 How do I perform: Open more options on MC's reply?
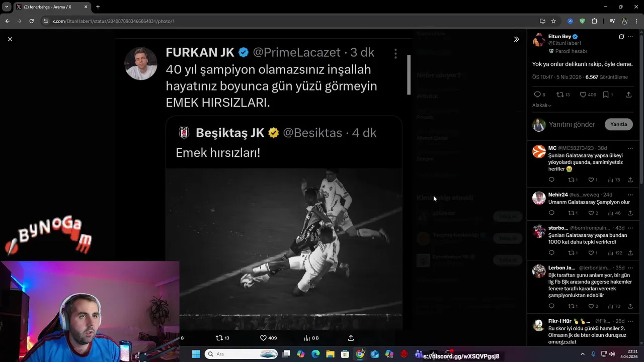[x=630, y=148]
